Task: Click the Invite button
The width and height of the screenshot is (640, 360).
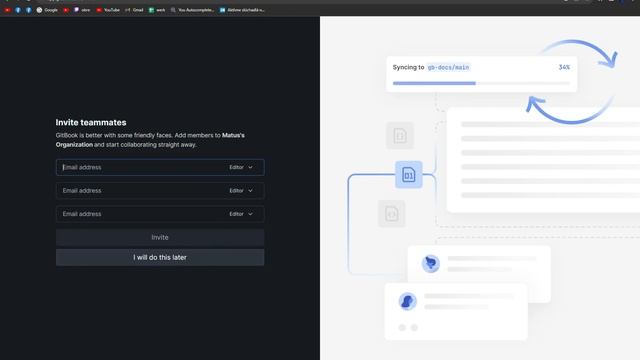Action: click(x=160, y=237)
